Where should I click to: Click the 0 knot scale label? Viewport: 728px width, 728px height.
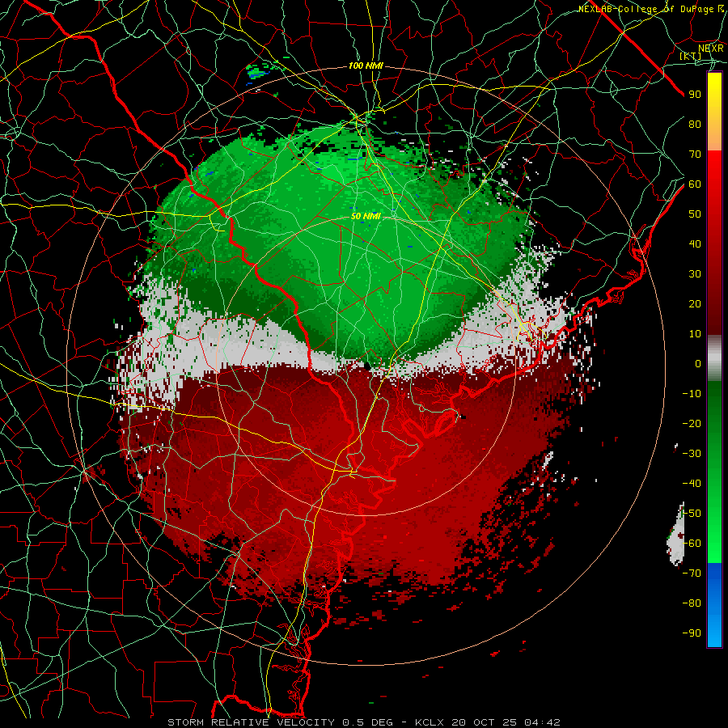(698, 363)
